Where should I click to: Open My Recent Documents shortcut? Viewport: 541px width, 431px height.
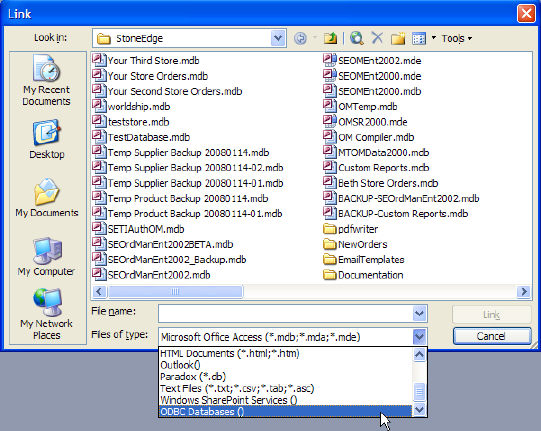[x=47, y=80]
